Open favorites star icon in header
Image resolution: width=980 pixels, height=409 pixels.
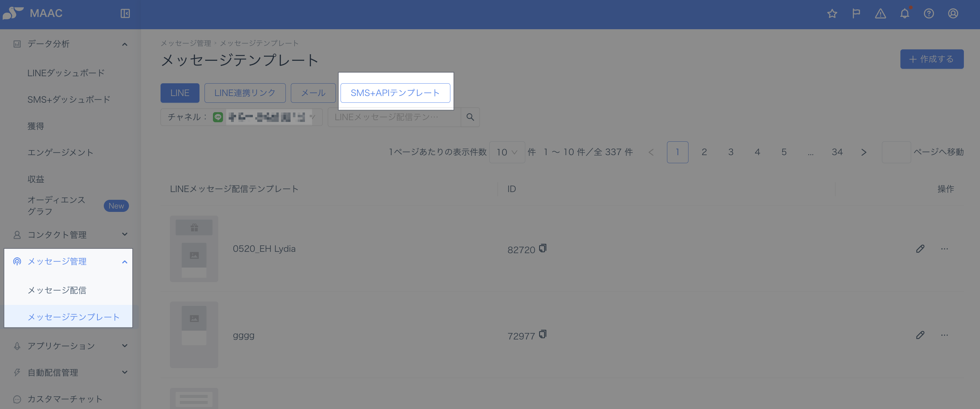point(832,14)
